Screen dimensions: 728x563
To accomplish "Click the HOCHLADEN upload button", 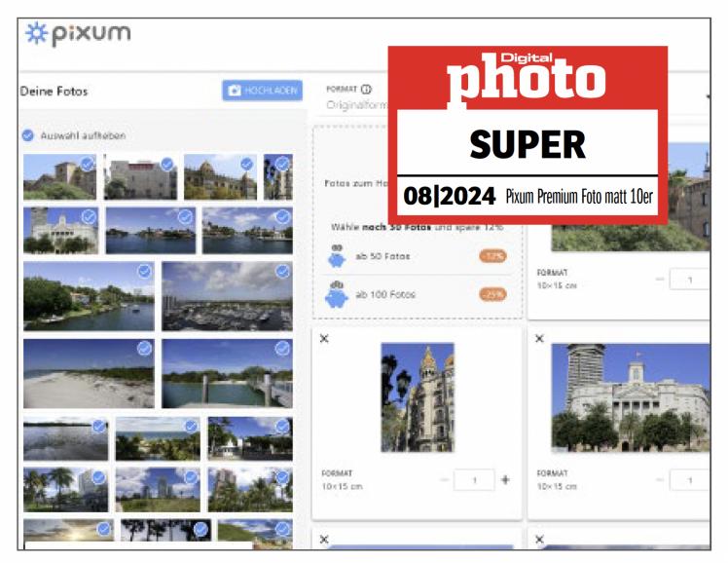I will click(x=263, y=91).
